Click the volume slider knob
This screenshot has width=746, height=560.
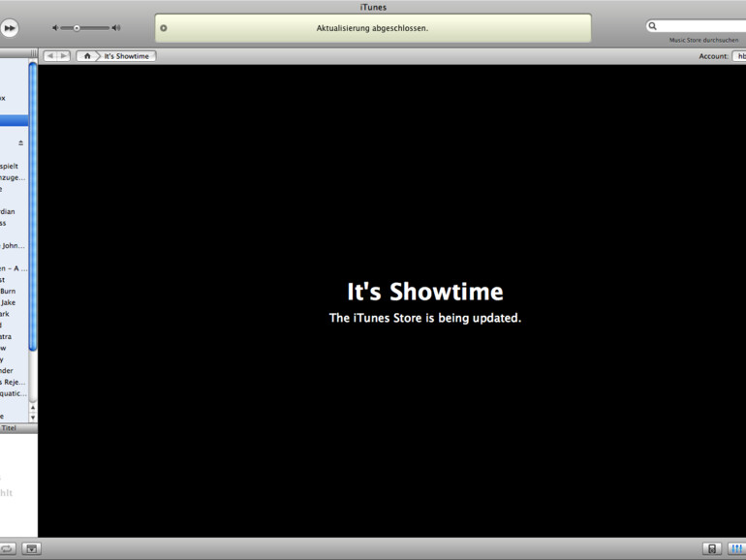(x=77, y=28)
